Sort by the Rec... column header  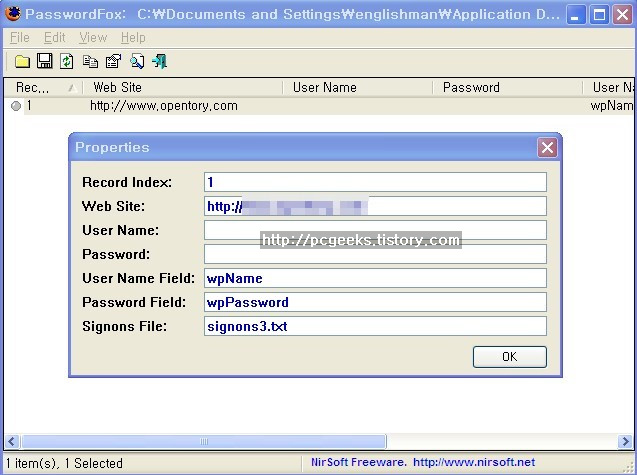coord(43,87)
